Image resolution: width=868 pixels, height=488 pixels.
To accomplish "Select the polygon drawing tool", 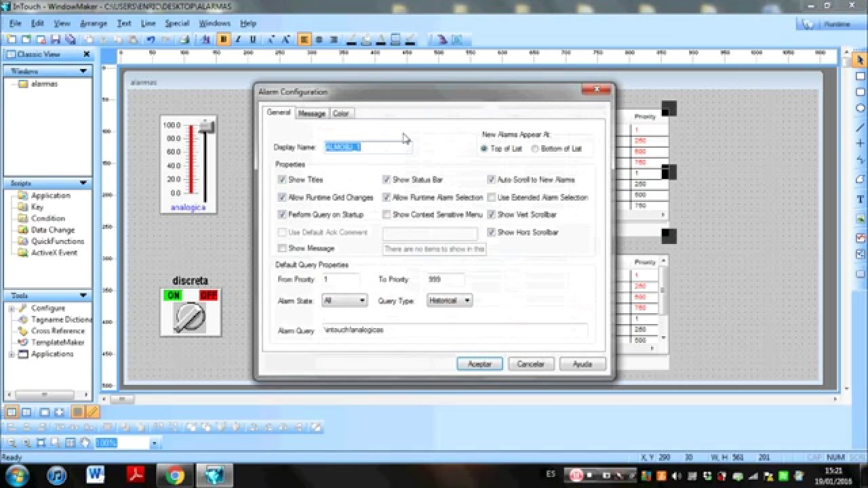I will click(x=861, y=179).
